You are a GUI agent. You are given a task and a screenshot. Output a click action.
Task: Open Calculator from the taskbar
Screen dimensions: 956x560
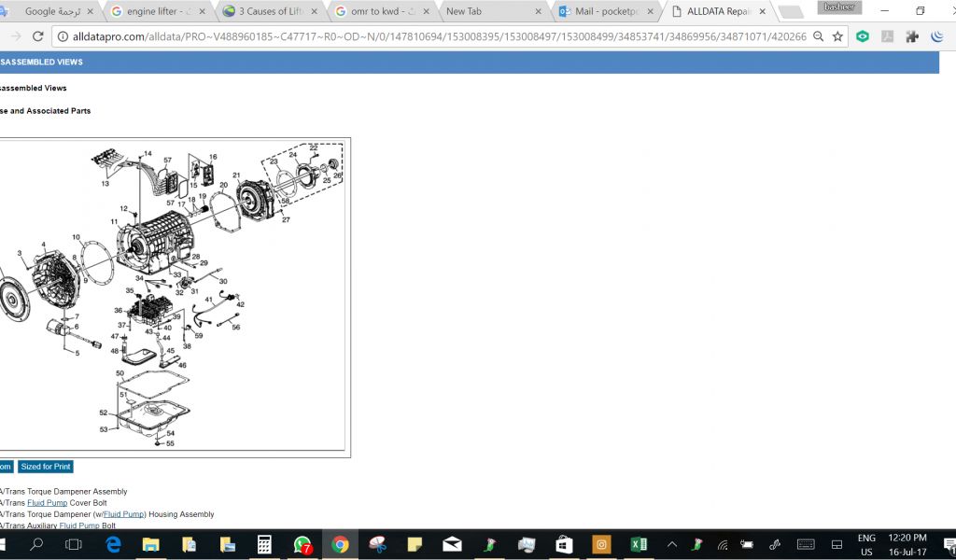264,544
